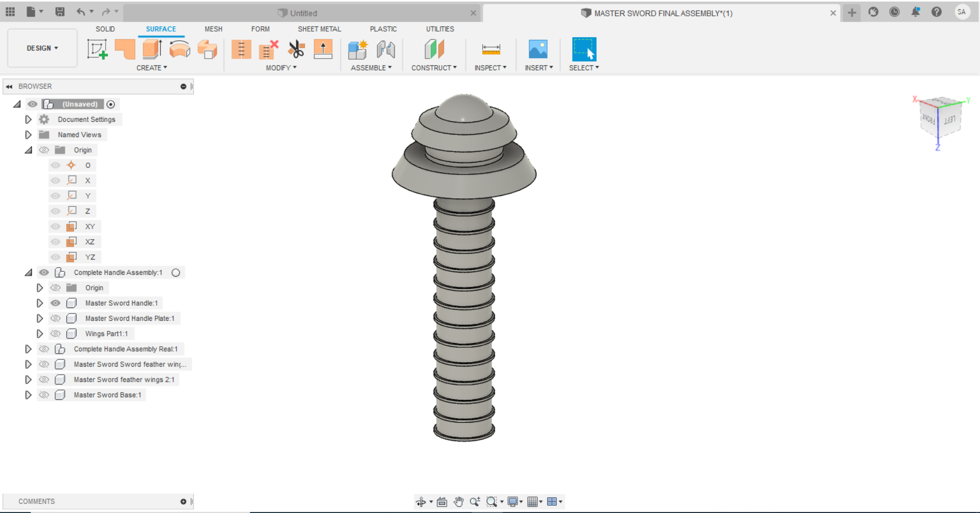The width and height of the screenshot is (980, 513).
Task: Activate Complete Handle Assembly:1 radio button
Action: 176,272
